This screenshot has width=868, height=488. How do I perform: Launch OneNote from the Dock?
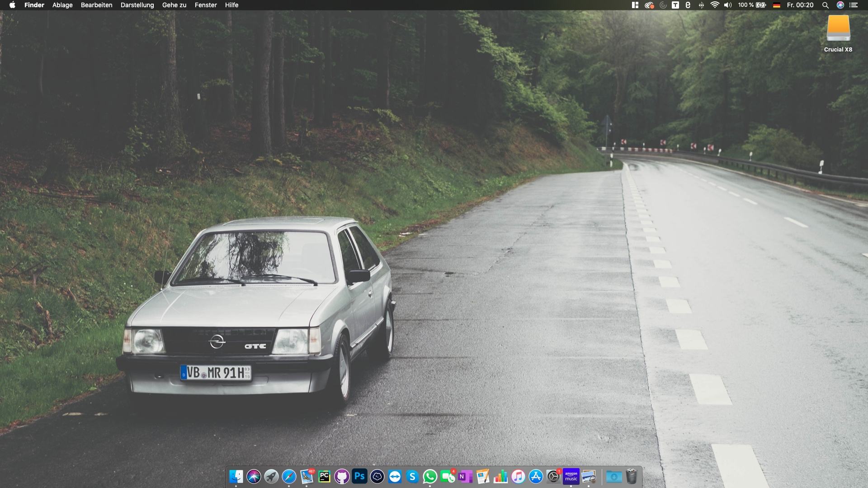coord(465,476)
